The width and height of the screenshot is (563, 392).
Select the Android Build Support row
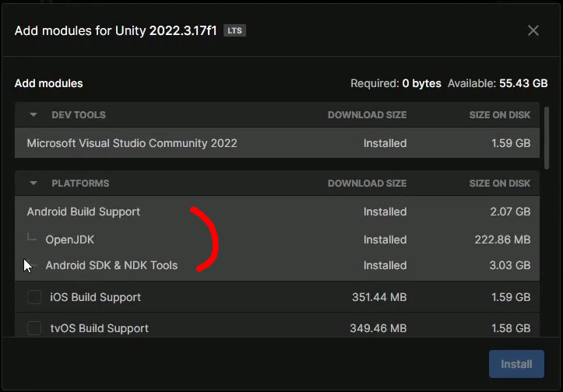pyautogui.click(x=277, y=212)
